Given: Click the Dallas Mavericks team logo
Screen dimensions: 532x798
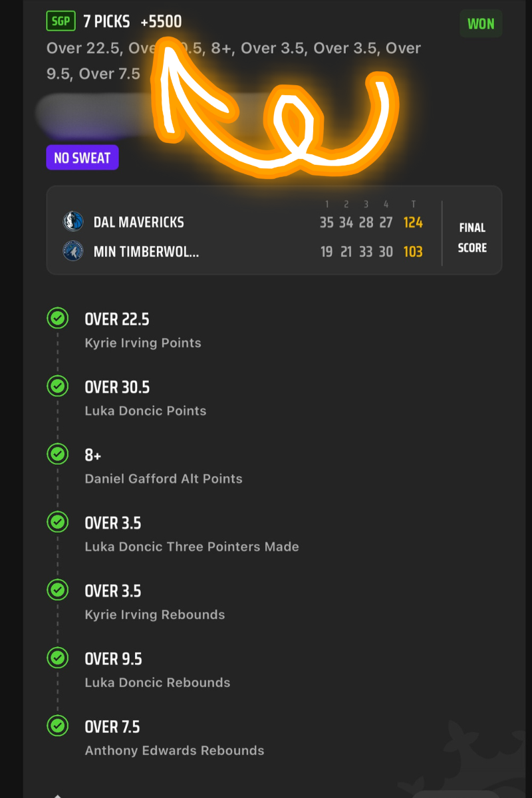Looking at the screenshot, I should point(72,221).
